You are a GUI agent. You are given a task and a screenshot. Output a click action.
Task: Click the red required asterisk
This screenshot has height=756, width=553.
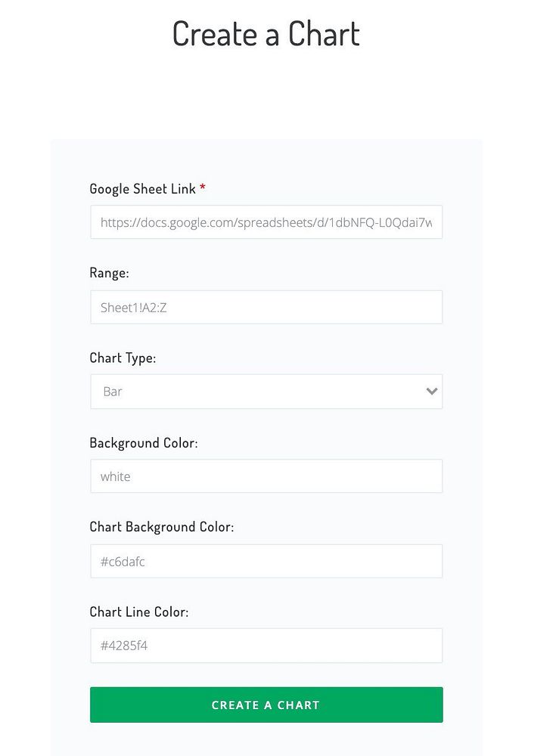(203, 187)
